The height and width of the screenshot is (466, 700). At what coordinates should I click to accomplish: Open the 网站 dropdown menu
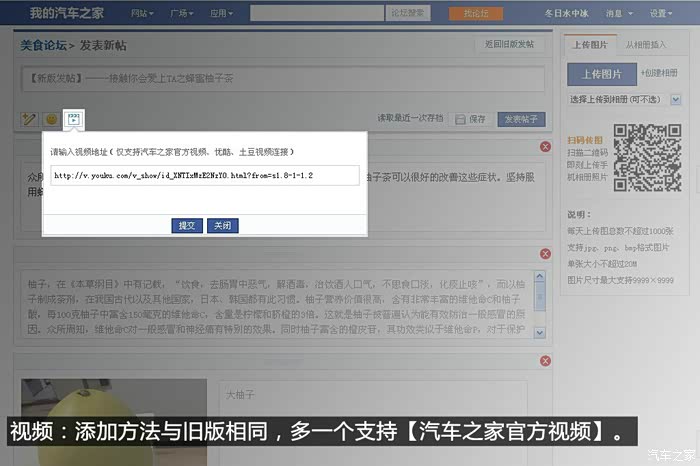pos(142,13)
